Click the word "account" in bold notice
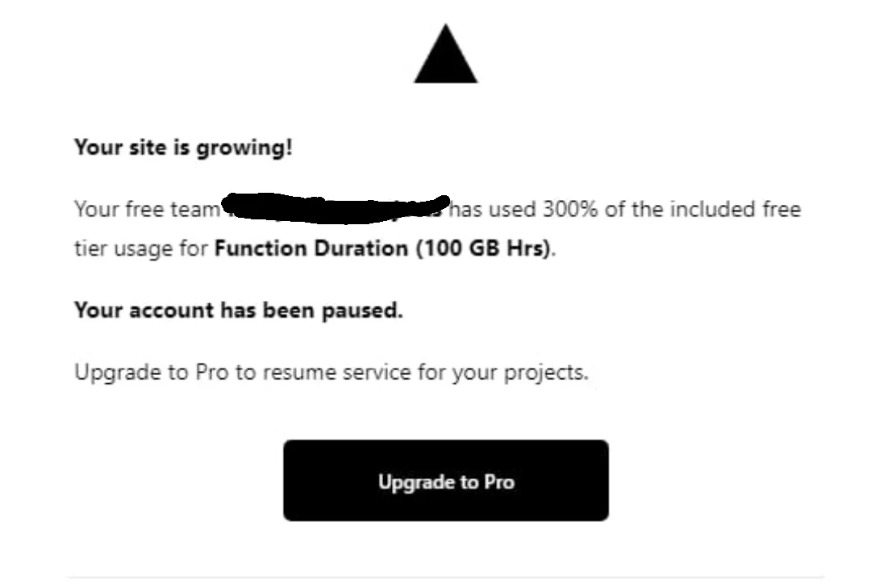This screenshot has height=588, width=871. pyautogui.click(x=169, y=311)
